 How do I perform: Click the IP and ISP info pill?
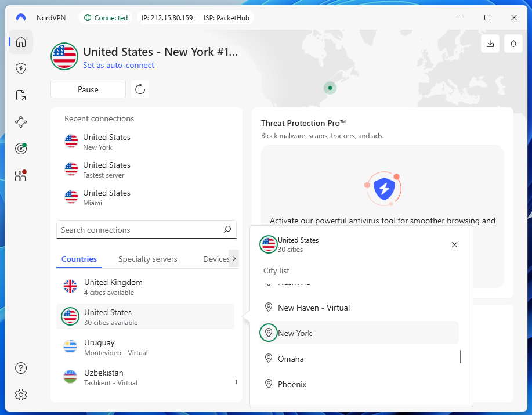[196, 17]
